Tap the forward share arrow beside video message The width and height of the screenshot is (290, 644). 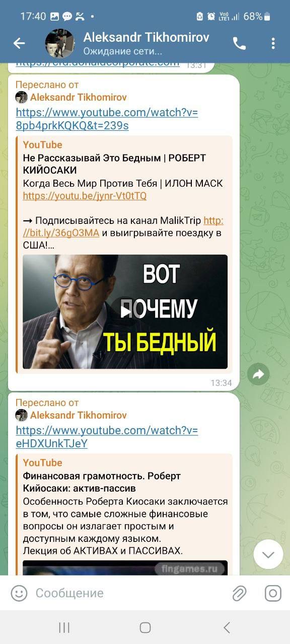tap(259, 374)
